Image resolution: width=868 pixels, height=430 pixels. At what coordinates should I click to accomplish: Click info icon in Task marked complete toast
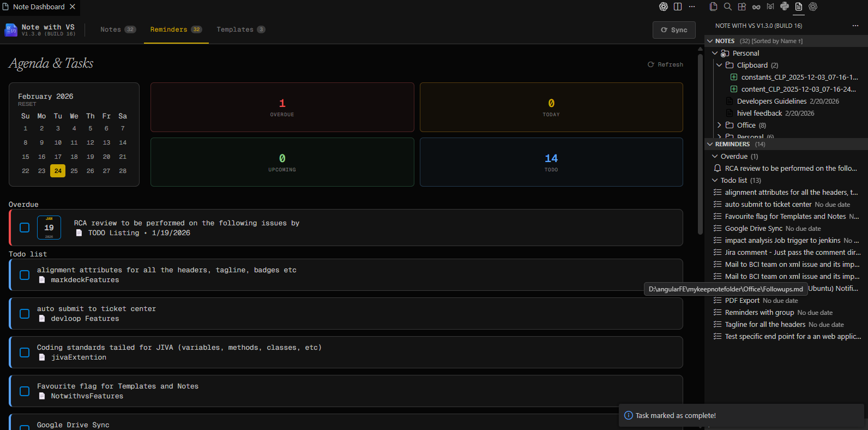point(628,415)
